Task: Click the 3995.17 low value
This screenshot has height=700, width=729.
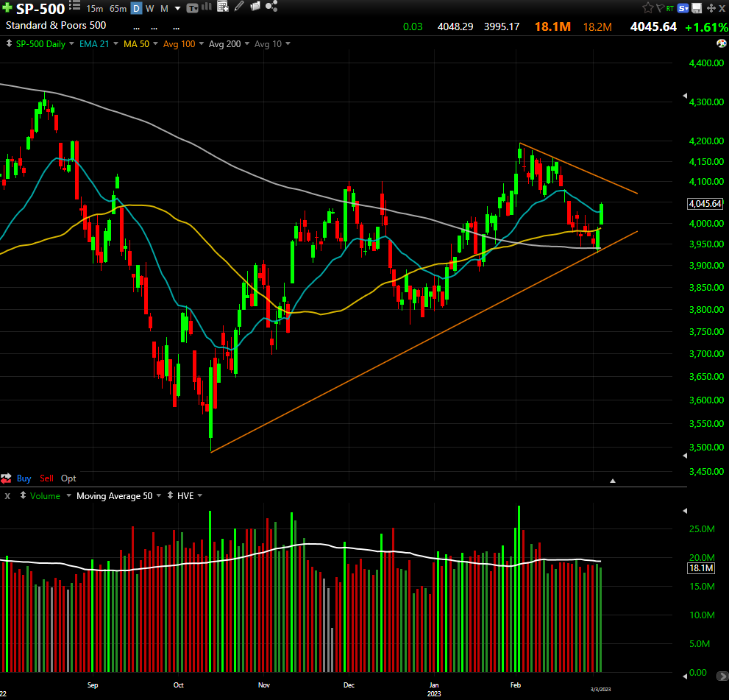Action: (502, 26)
